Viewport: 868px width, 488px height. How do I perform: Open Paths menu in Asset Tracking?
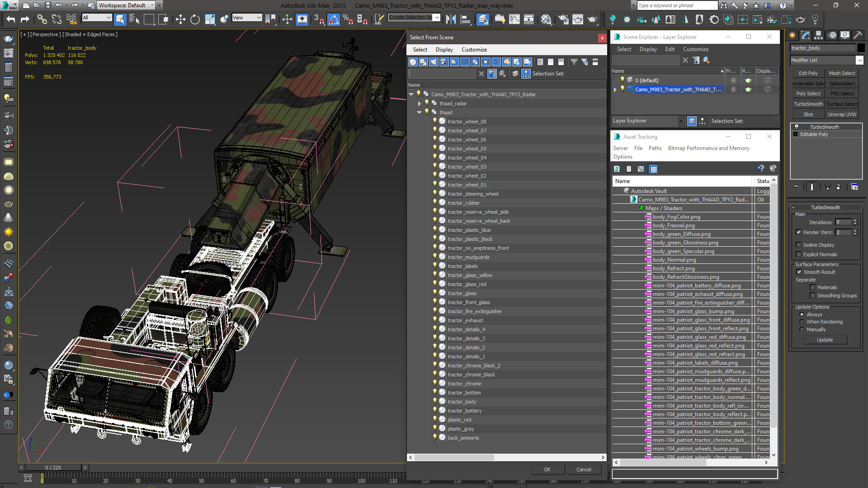(x=655, y=148)
